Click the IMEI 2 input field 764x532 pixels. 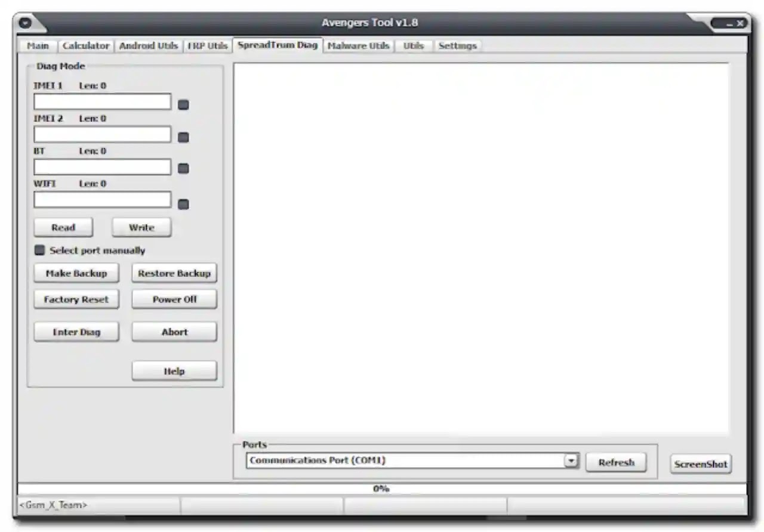coord(102,135)
